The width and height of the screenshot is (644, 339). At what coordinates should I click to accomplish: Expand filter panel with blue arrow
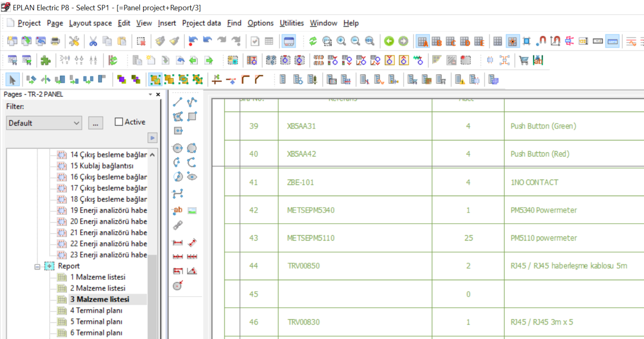(152, 138)
